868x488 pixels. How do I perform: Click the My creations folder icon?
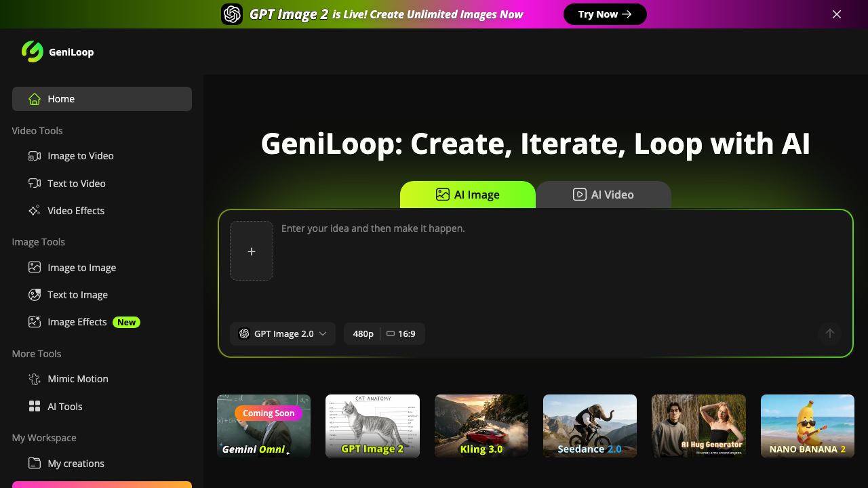click(x=35, y=464)
